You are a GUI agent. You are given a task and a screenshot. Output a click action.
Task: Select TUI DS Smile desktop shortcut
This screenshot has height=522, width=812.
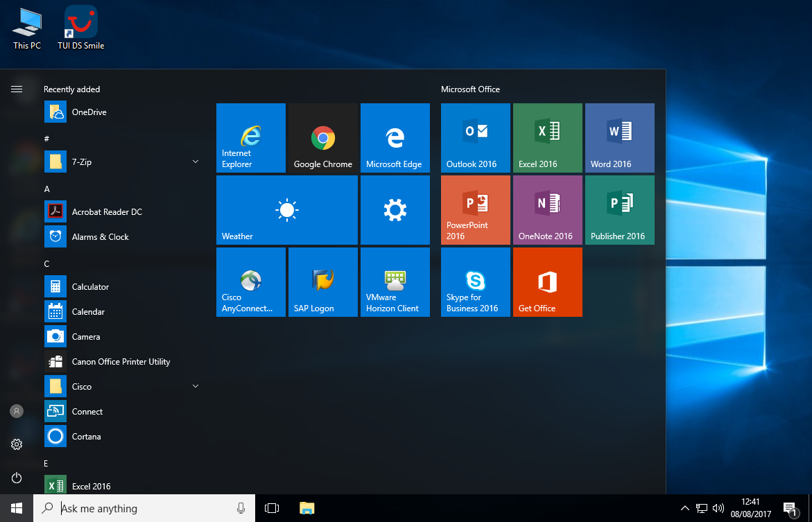click(x=81, y=28)
